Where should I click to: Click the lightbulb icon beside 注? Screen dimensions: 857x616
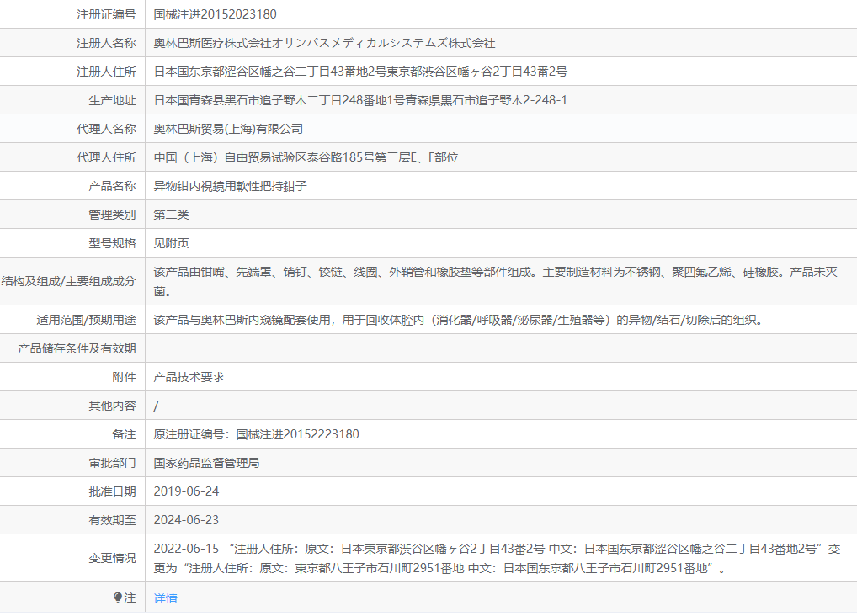pos(118,597)
